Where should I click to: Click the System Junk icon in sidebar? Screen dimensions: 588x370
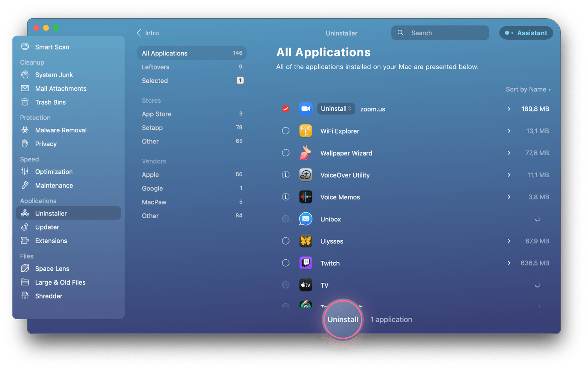(25, 75)
